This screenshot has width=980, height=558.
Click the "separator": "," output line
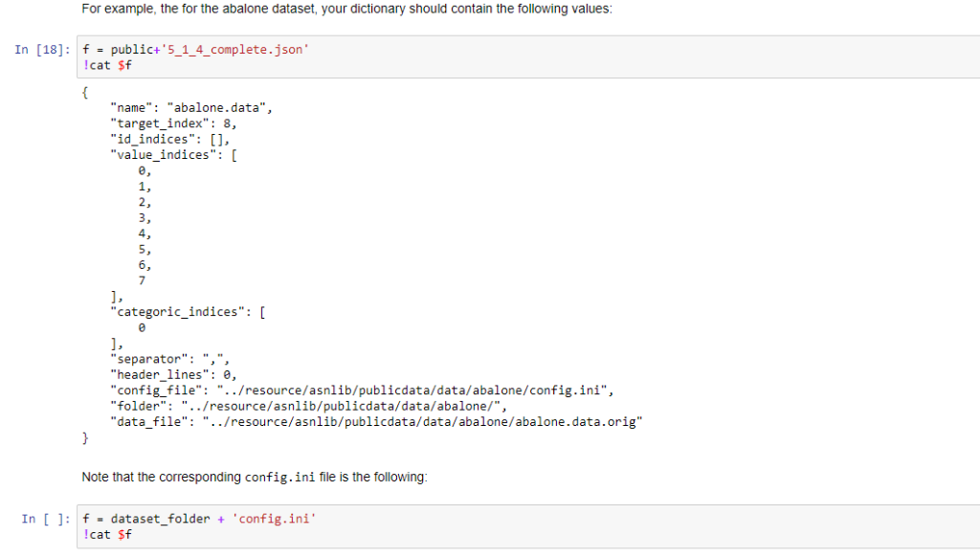pos(170,359)
